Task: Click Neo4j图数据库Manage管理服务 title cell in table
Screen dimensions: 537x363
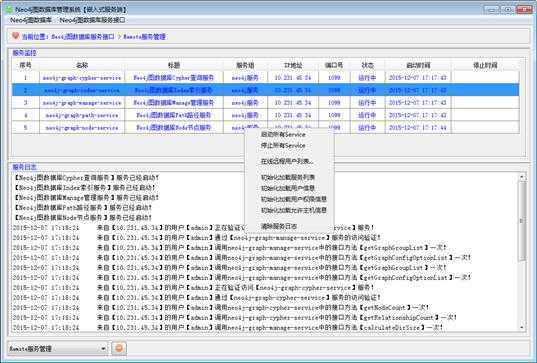Action: tap(174, 103)
